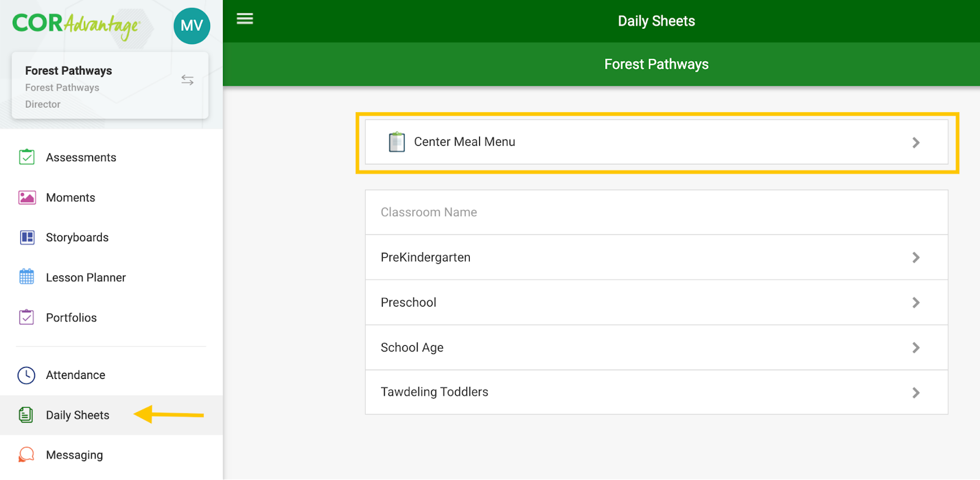Select the School Age classroom
This screenshot has height=480, width=980.
[657, 347]
